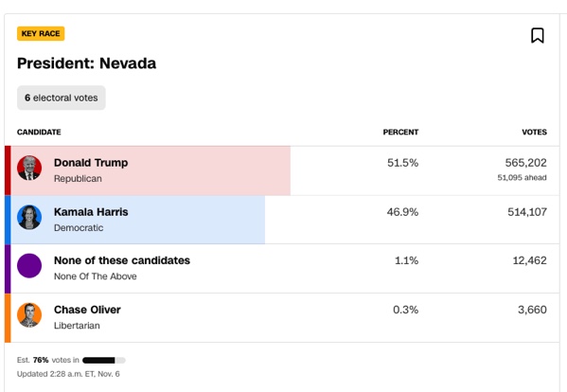The height and width of the screenshot is (392, 567).
Task: Open the President: Nevada heading
Action: (87, 63)
